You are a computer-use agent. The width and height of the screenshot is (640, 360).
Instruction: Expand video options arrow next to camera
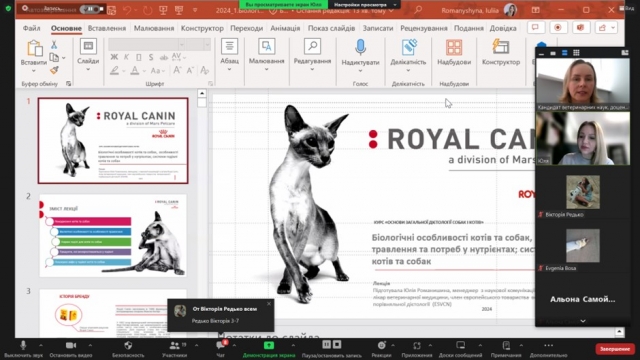90,346
